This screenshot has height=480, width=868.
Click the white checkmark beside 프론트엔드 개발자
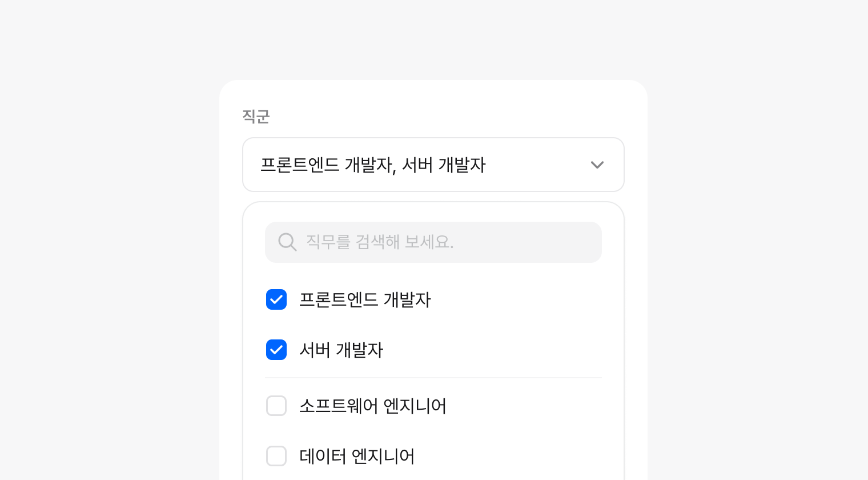pos(276,299)
